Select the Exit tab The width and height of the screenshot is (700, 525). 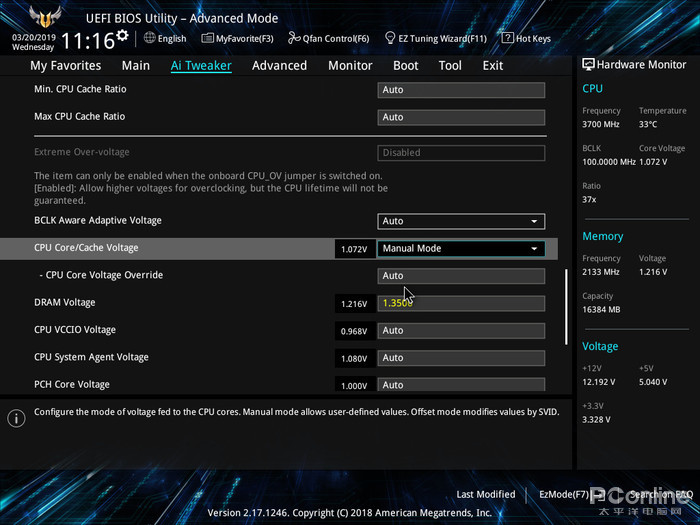[492, 66]
